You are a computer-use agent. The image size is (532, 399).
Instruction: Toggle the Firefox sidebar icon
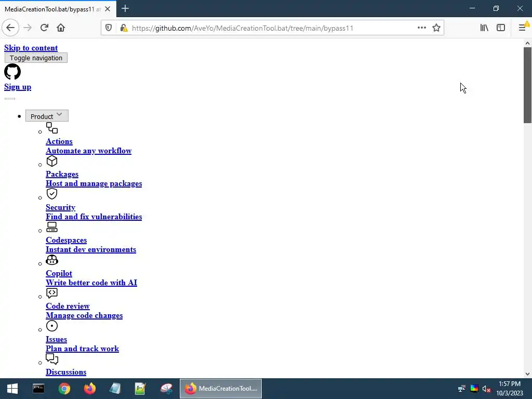pos(501,28)
